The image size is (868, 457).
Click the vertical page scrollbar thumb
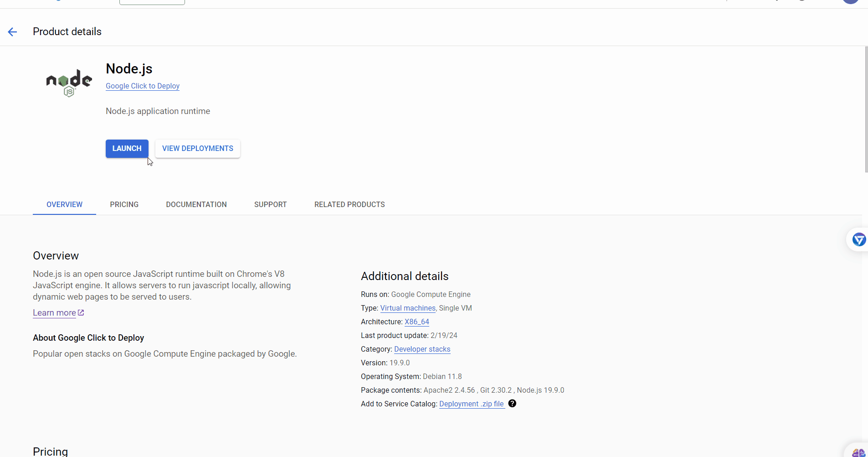tap(866, 109)
